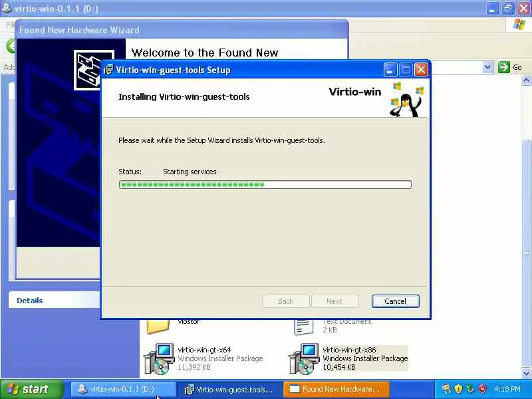Open the Windows Start menu

[31, 389]
